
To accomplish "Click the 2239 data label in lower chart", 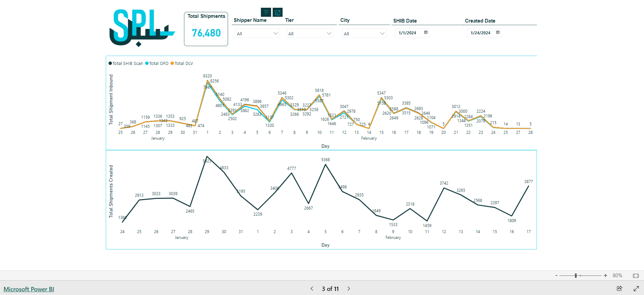I will coord(258,214).
